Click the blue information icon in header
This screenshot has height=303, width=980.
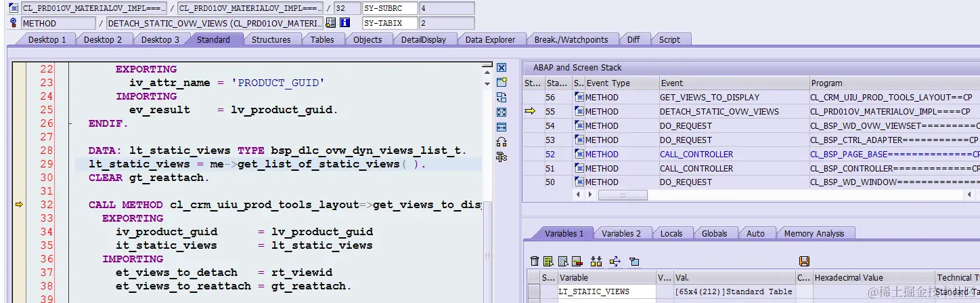click(344, 22)
